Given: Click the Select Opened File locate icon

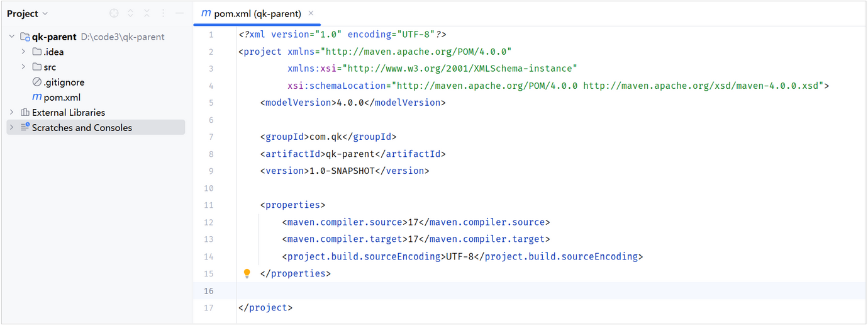Looking at the screenshot, I should (x=114, y=13).
